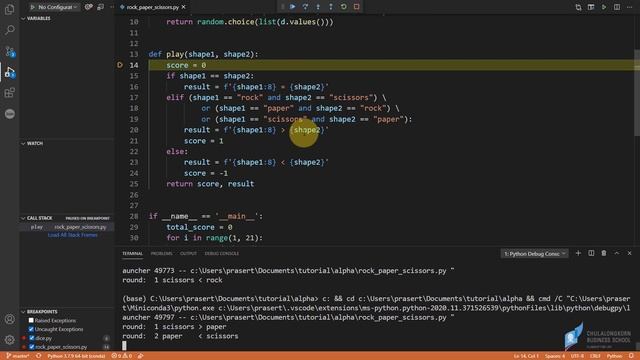
Task: Switch to the Output panel tab
Action: [x=188, y=253]
